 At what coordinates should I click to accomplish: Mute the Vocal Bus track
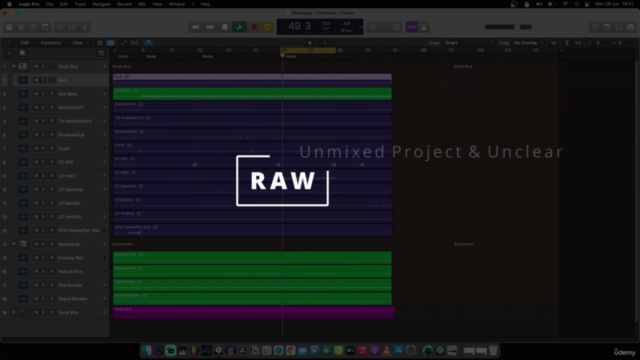pos(36,312)
